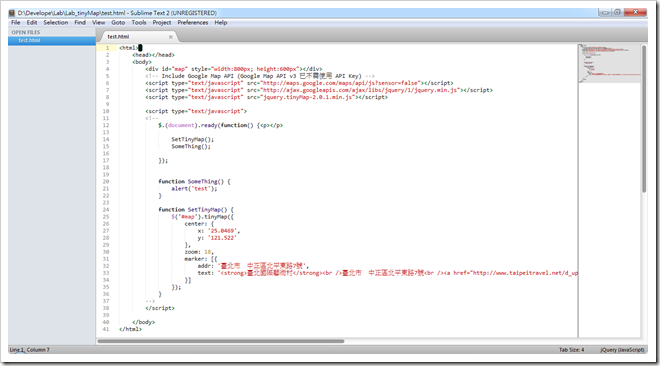Screen dimensions: 660x366
Task: Click the minimap code preview
Action: [x=610, y=63]
